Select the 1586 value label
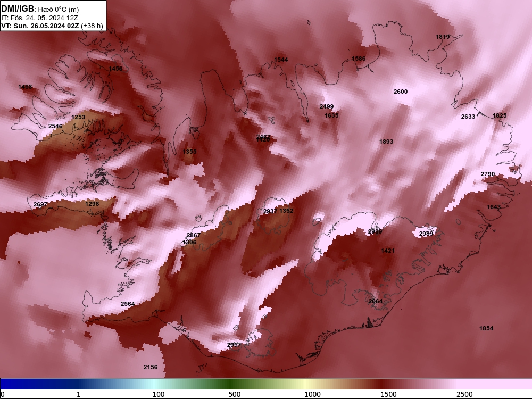The height and width of the screenshot is (399, 532). pos(359,59)
